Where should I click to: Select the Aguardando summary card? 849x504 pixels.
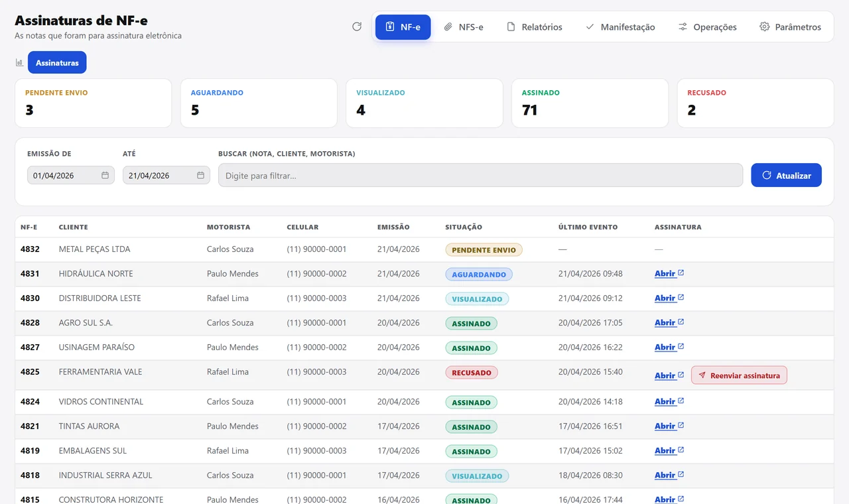point(259,103)
